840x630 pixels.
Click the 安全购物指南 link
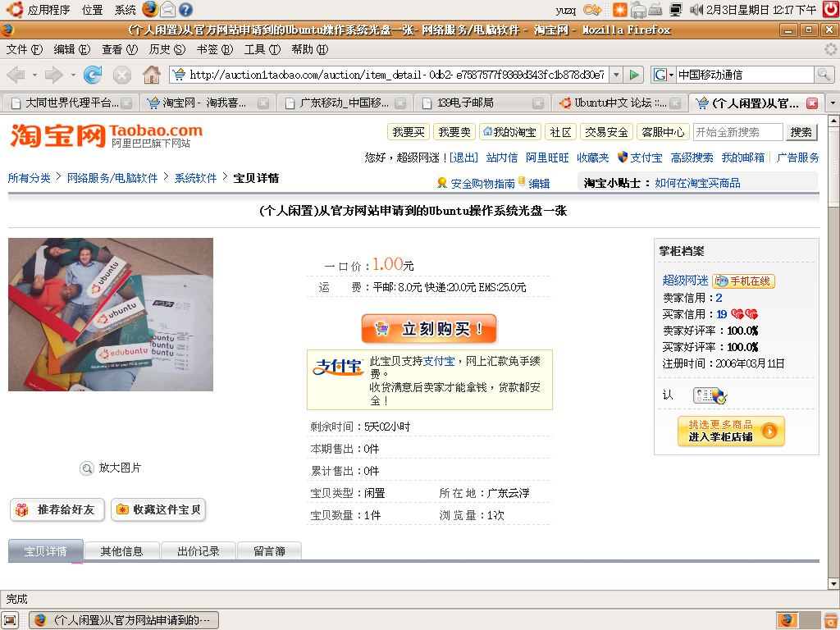[482, 184]
